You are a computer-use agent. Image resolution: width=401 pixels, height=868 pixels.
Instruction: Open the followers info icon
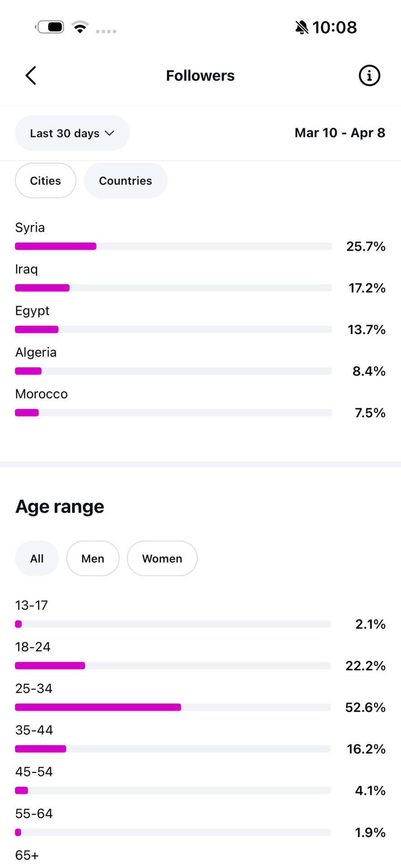[369, 75]
